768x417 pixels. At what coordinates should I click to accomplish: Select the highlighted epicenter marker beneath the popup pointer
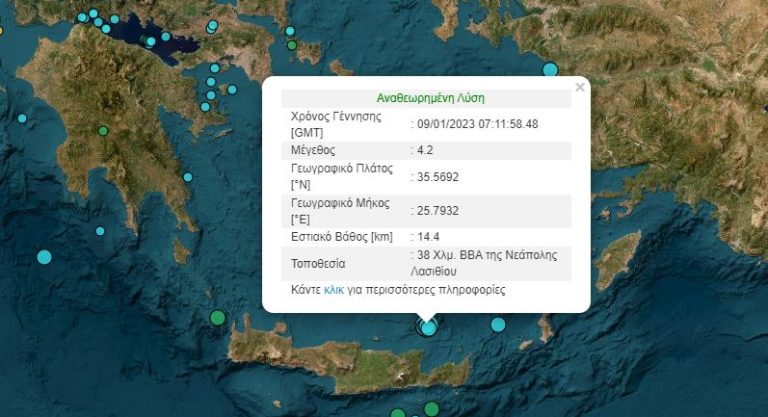coord(428,327)
